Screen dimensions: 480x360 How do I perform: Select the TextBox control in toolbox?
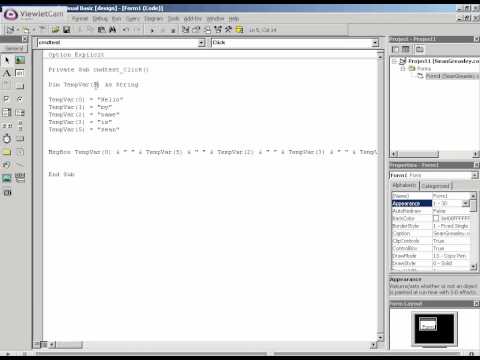point(20,73)
